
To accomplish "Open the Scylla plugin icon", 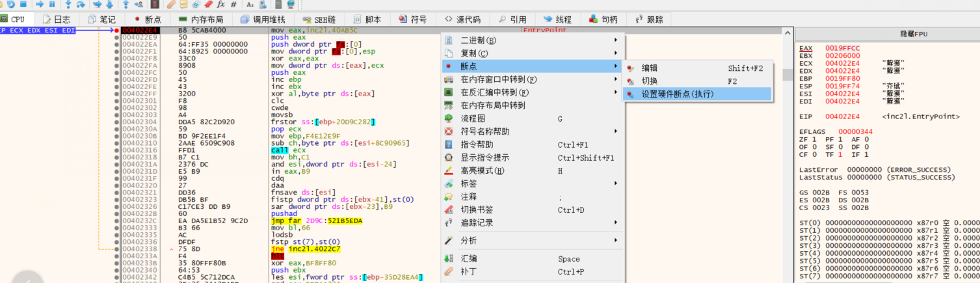I will click(x=155, y=4).
